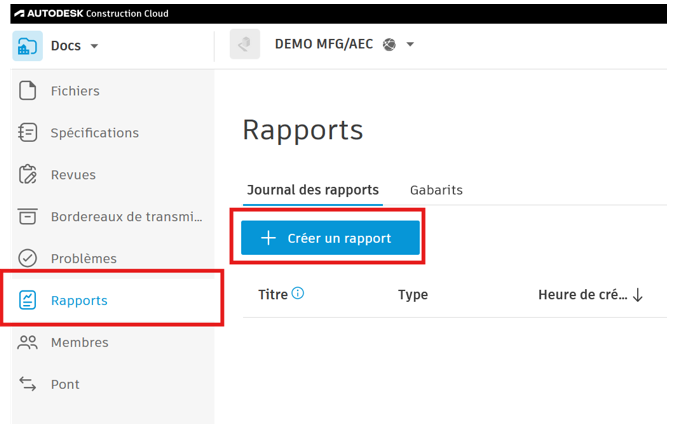This screenshot has width=675, height=424.
Task: Click the Docs module building icon
Action: point(28,46)
